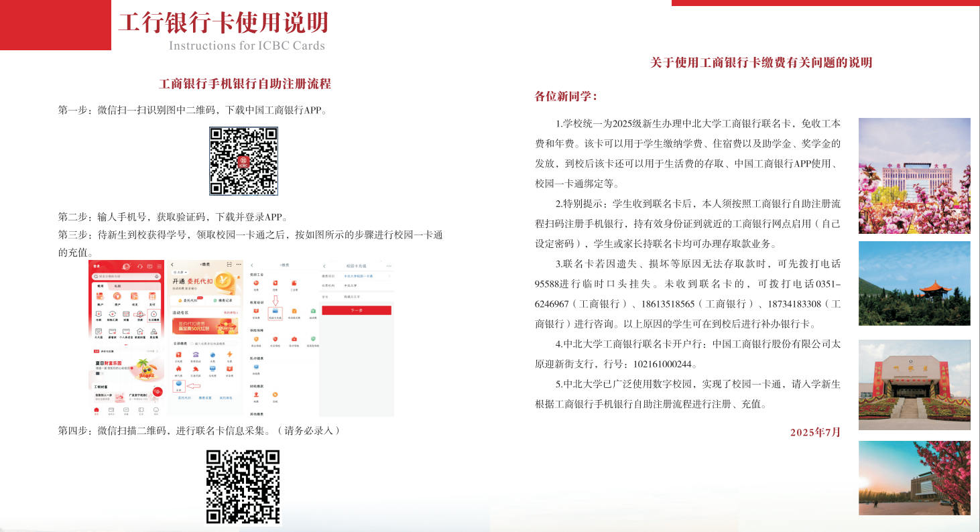Click the 各位新同学 salutation
Viewport: 980px width, 532px height.
click(566, 96)
